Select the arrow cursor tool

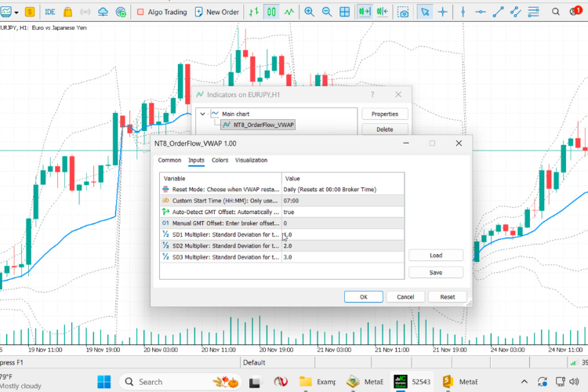(x=425, y=12)
